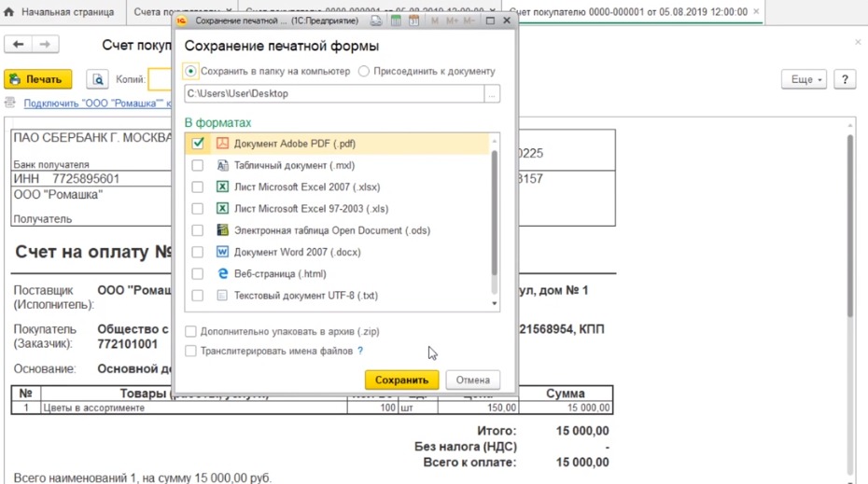Screen dimensions: 868x484
Task: Click the print preview magnifier icon
Action: coord(97,80)
